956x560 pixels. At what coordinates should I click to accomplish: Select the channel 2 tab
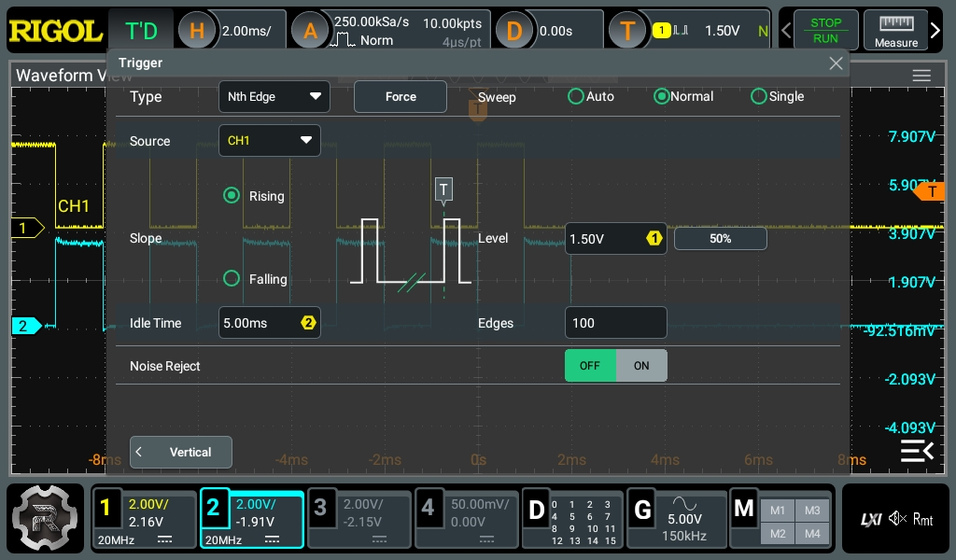[252, 519]
